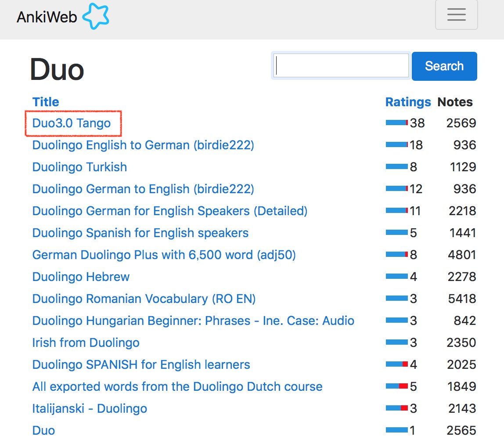Image resolution: width=504 pixels, height=447 pixels.
Task: Open the Duo3.0 Tango deck
Action: click(72, 123)
